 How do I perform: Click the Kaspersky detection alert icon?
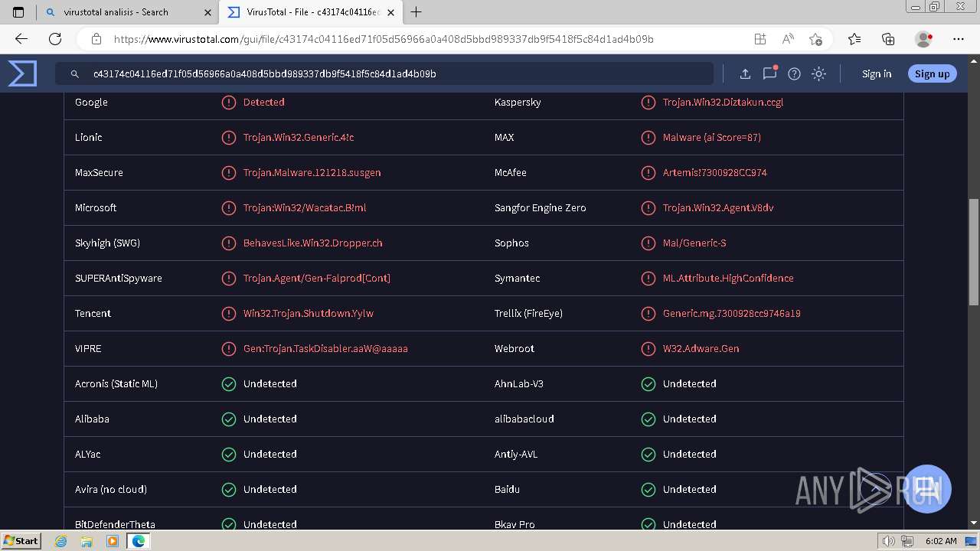648,103
